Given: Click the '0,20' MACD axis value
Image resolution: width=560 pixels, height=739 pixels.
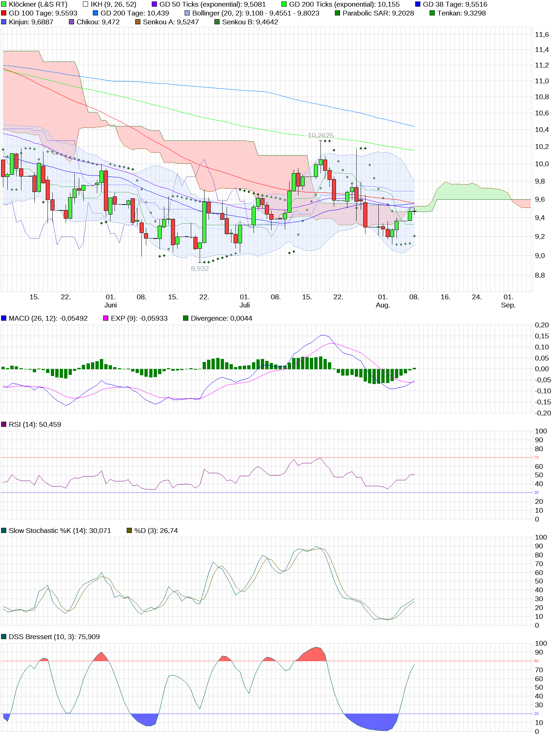Looking at the screenshot, I should (542, 325).
